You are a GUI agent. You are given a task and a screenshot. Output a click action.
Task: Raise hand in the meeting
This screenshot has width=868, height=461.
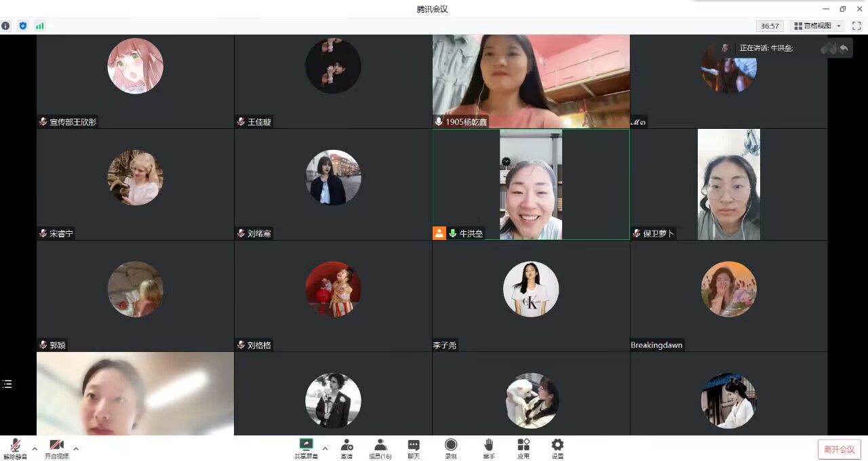488,447
